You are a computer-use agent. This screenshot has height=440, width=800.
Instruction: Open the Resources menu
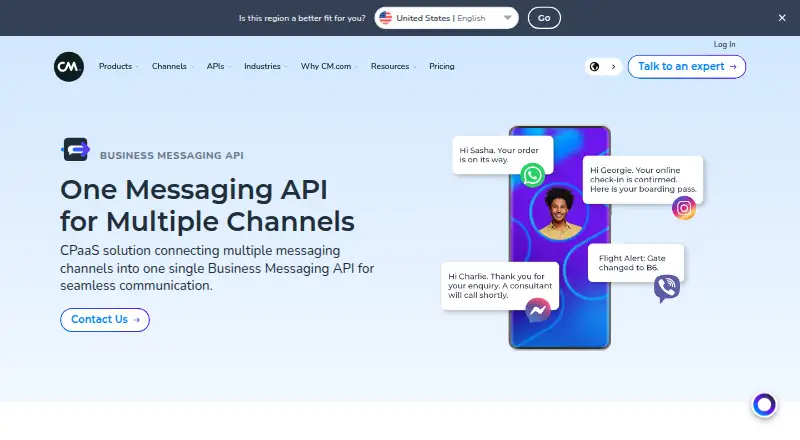[x=393, y=66]
